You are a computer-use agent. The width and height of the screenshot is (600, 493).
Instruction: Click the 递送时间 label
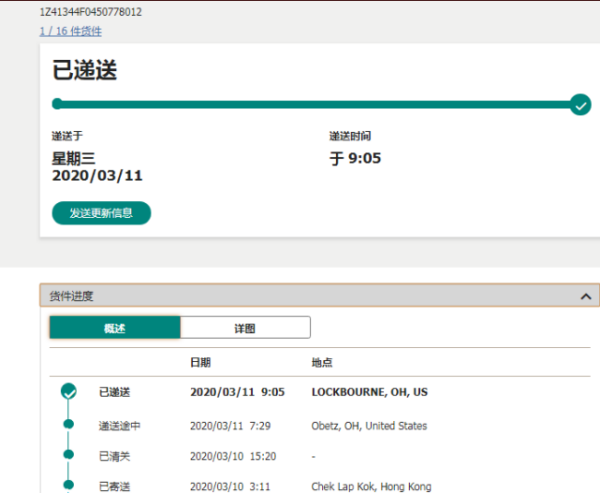350,135
